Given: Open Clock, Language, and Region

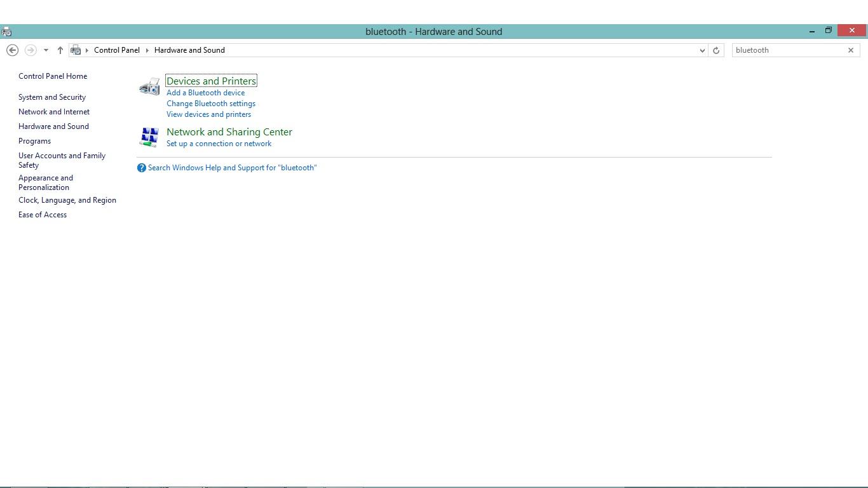Looking at the screenshot, I should [67, 200].
